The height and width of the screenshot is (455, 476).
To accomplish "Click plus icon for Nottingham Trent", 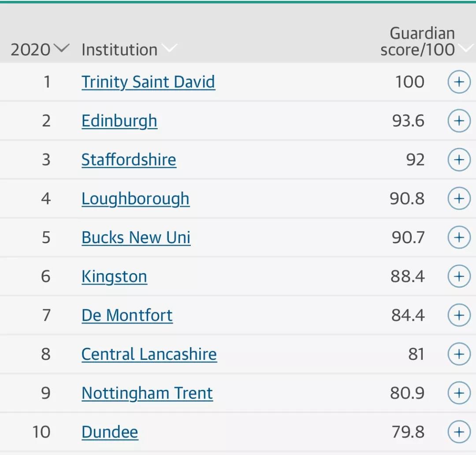I will pos(459,393).
